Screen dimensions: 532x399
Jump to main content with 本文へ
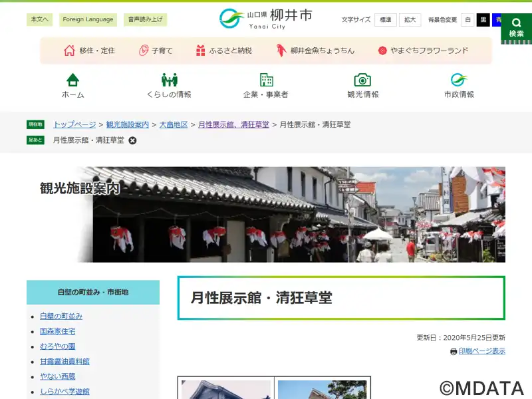tap(39, 20)
